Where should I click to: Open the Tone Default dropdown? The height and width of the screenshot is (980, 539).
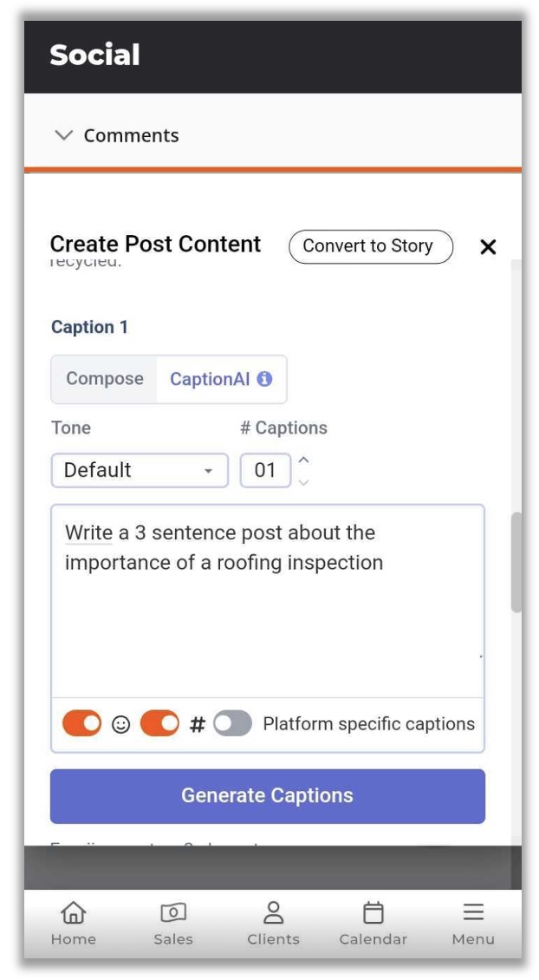point(140,470)
